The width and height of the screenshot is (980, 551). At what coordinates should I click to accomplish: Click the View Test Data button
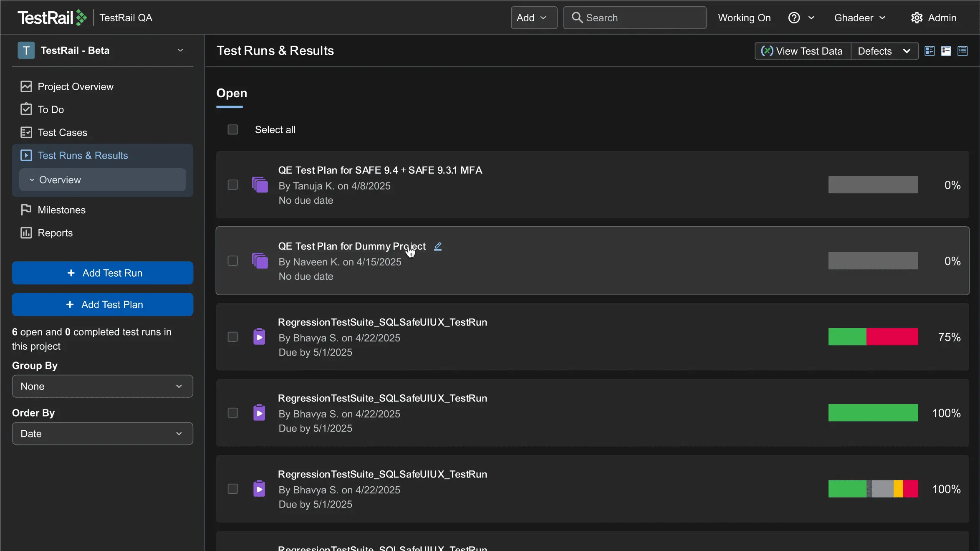point(803,51)
